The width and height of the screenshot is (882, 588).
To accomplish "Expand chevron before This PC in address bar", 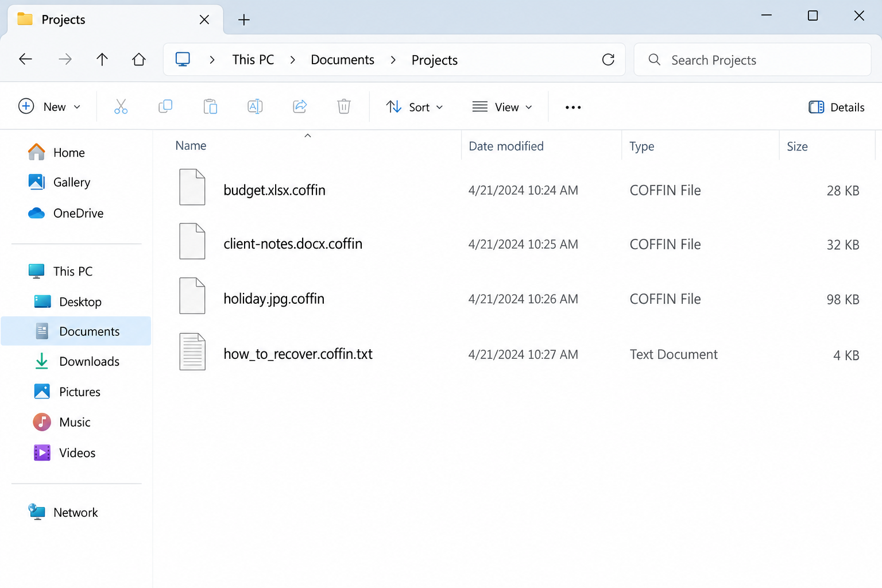I will (212, 60).
